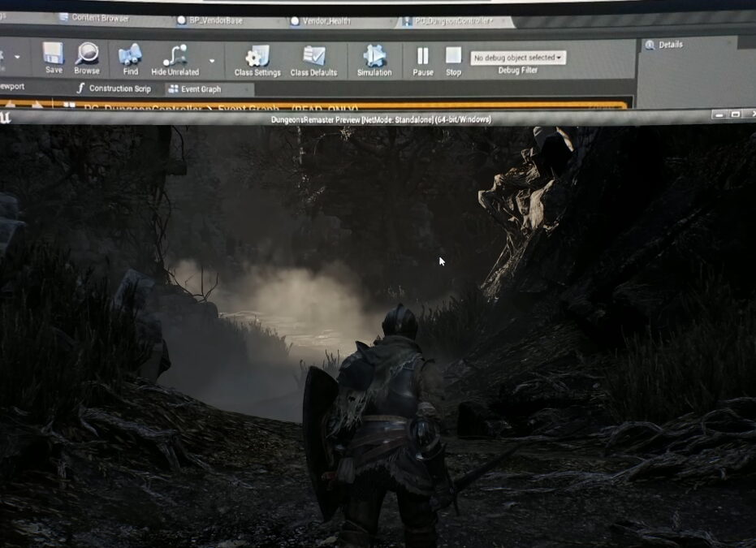Click the DungeonsRemaster Preview window title
Screen dimensions: 756x548
tap(381, 119)
